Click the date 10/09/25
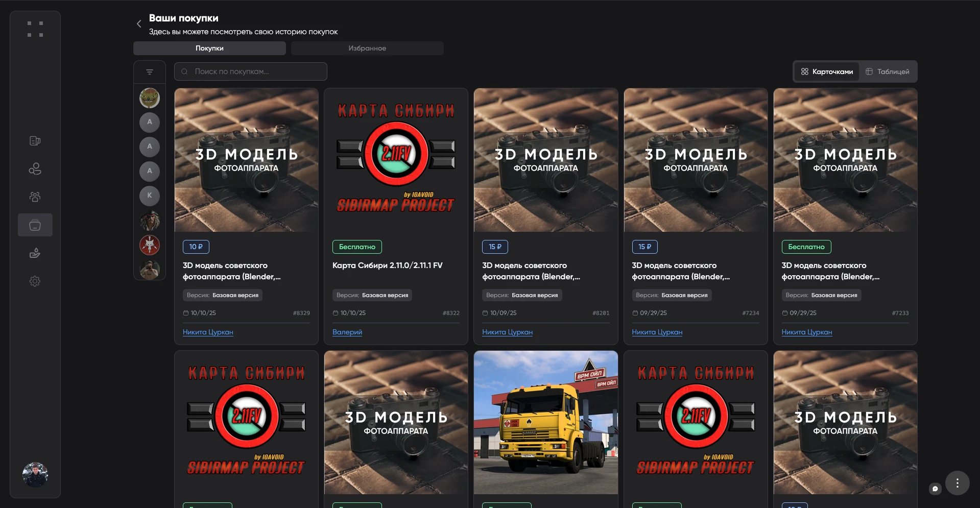 click(x=503, y=313)
